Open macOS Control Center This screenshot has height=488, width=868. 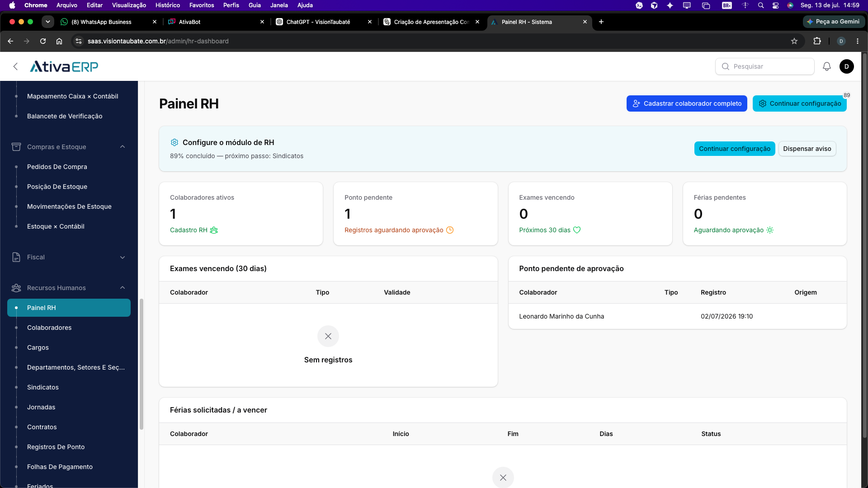776,5
